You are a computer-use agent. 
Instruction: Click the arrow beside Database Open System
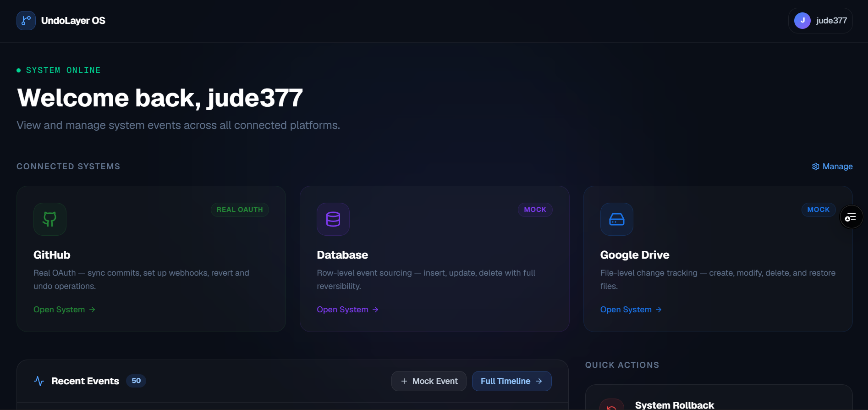(x=375, y=310)
